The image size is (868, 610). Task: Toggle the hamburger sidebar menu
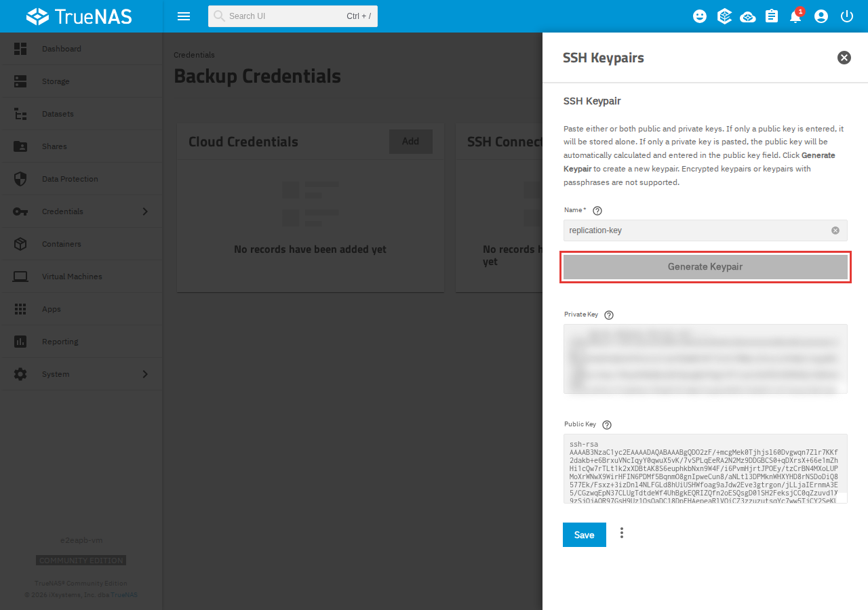(183, 16)
